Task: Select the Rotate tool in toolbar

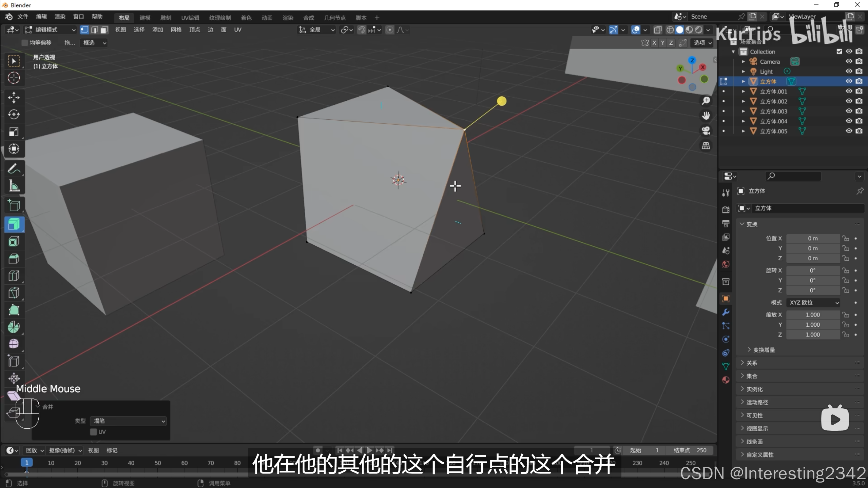Action: (x=14, y=115)
